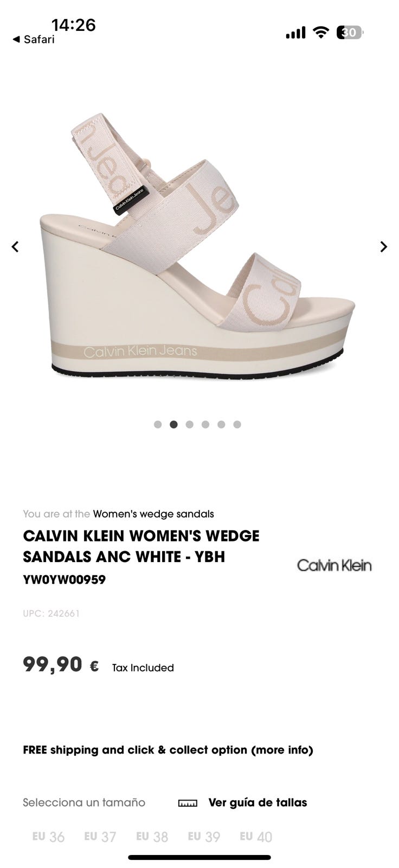The height and width of the screenshot is (868, 399).
Task: Tap the battery indicator in status bar
Action: coord(350,33)
